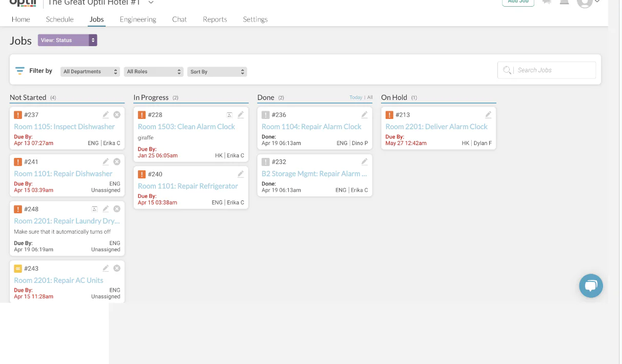Image resolution: width=622 pixels, height=364 pixels.
Task: Open All Departments filter dropdown
Action: pyautogui.click(x=90, y=72)
